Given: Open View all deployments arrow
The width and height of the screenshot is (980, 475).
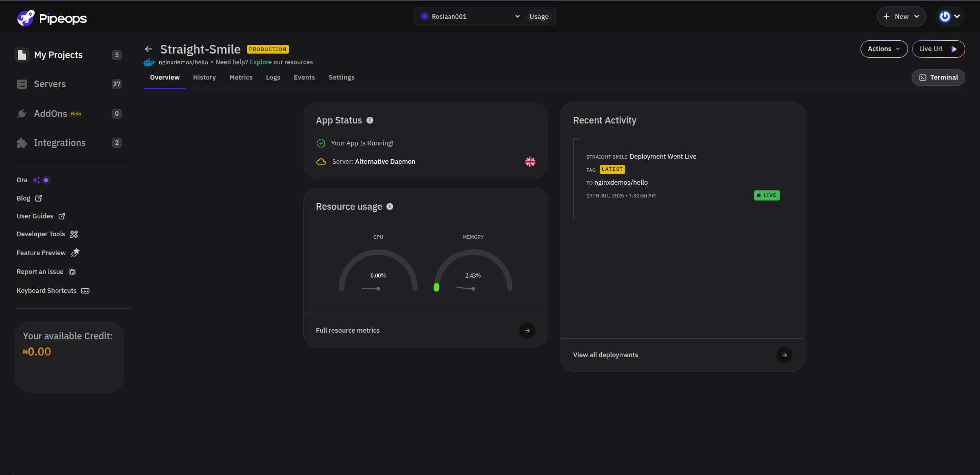Looking at the screenshot, I should tap(785, 355).
